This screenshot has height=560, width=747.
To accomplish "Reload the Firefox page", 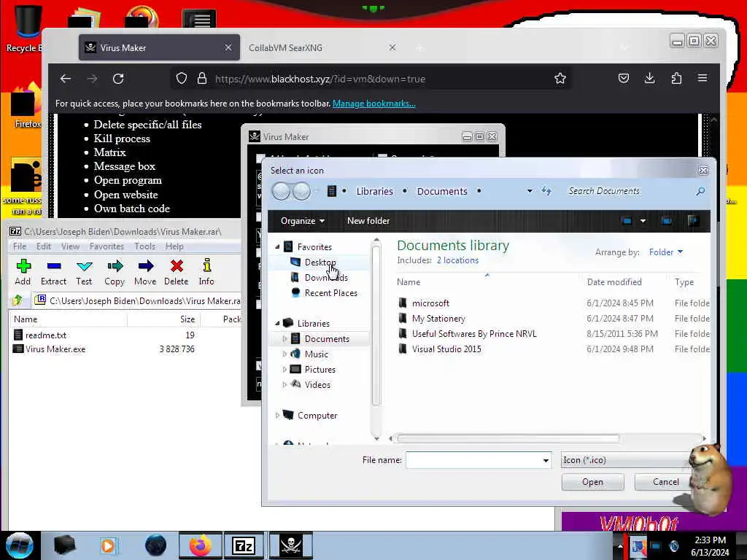I will coord(118,79).
